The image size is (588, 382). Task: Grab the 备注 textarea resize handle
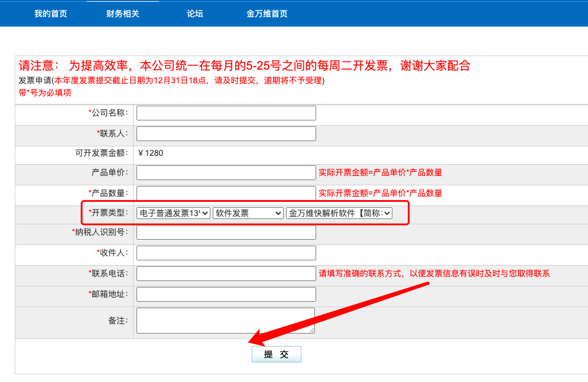312,331
